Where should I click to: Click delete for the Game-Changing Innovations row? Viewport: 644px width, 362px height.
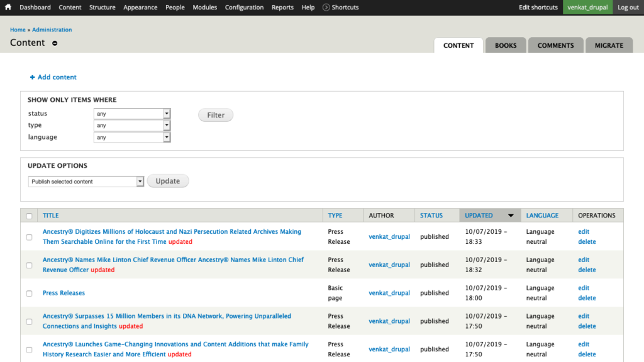click(587, 354)
